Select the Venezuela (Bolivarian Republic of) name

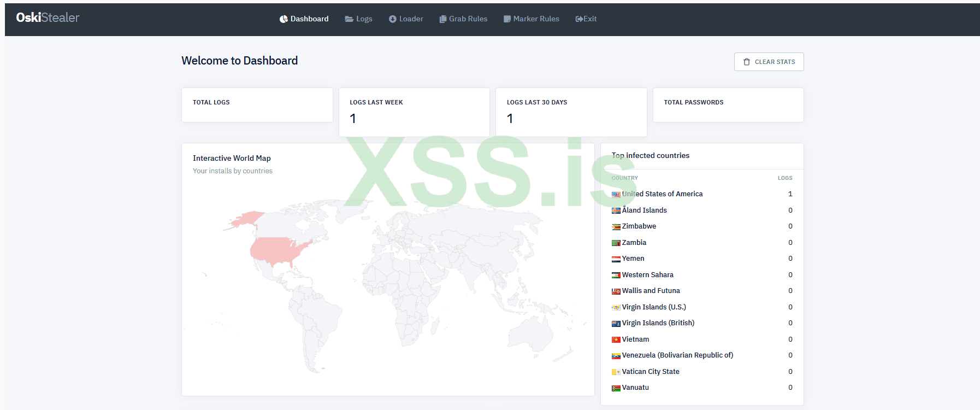click(678, 355)
